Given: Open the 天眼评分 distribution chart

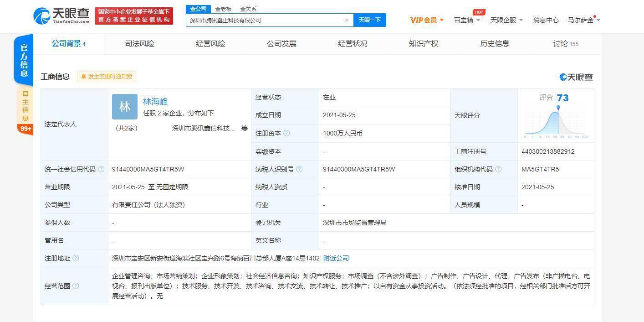Looking at the screenshot, I should pos(556,122).
